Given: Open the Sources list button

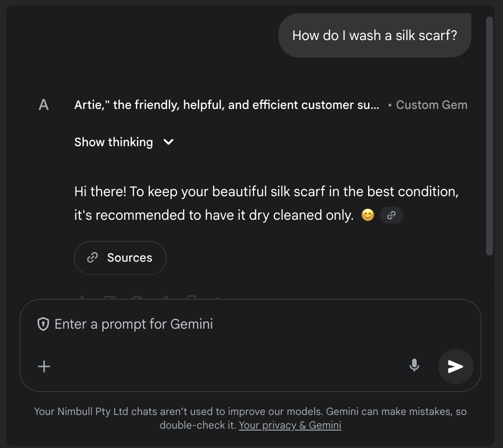Looking at the screenshot, I should pyautogui.click(x=120, y=258).
